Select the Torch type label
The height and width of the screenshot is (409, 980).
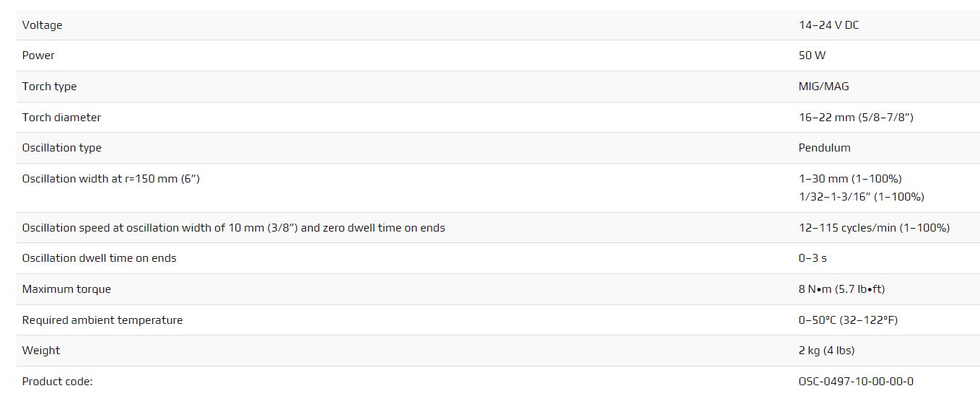[x=49, y=87]
